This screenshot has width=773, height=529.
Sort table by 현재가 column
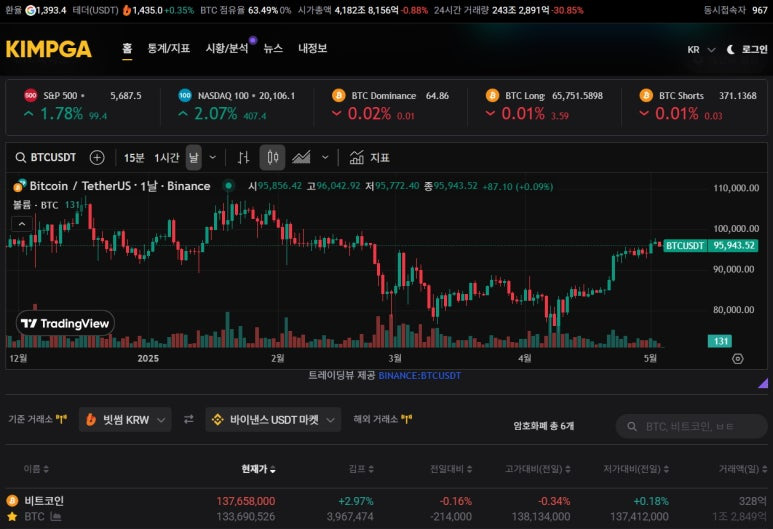(258, 469)
